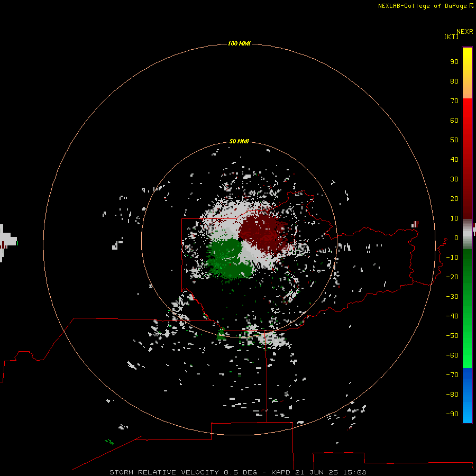Click the 100 NMI range ring label
Viewport: 476px width, 476px height.
click(x=239, y=43)
